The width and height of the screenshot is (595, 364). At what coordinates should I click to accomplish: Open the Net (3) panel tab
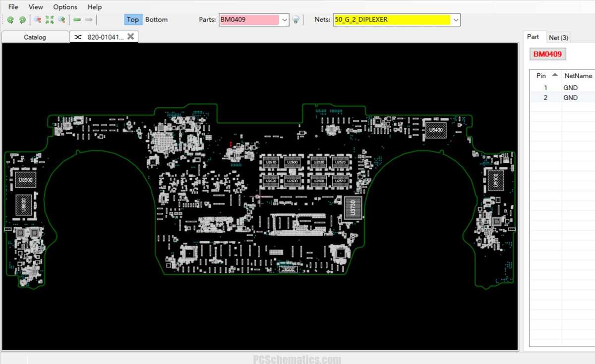pos(558,38)
